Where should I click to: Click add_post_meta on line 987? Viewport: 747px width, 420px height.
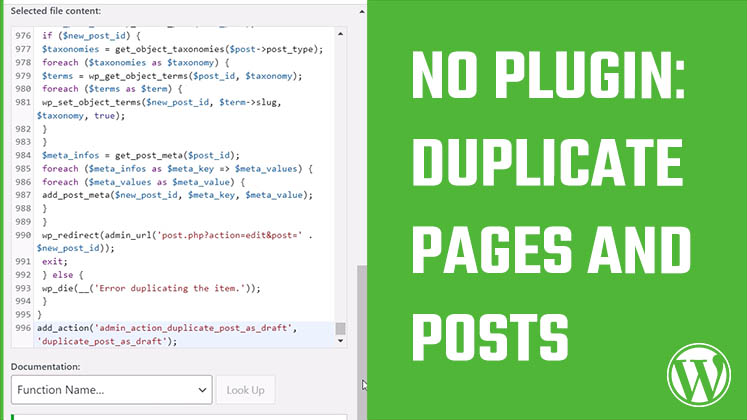click(76, 195)
